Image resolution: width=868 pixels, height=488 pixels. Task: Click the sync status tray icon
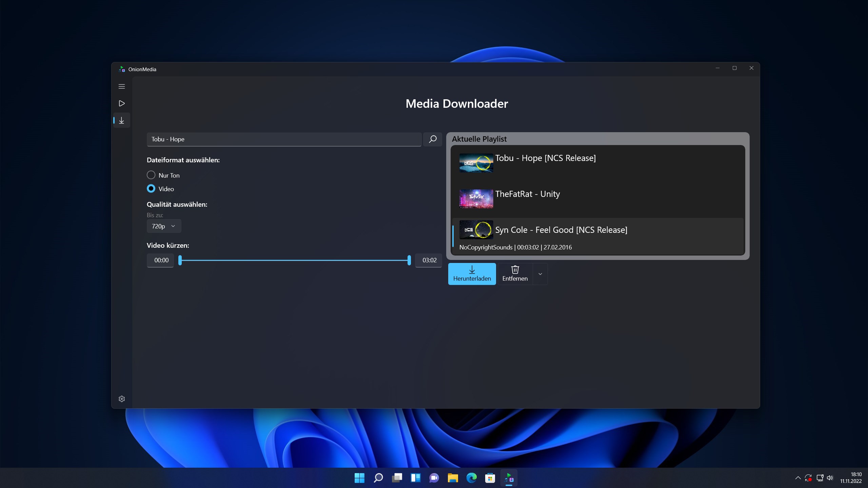coord(808,478)
